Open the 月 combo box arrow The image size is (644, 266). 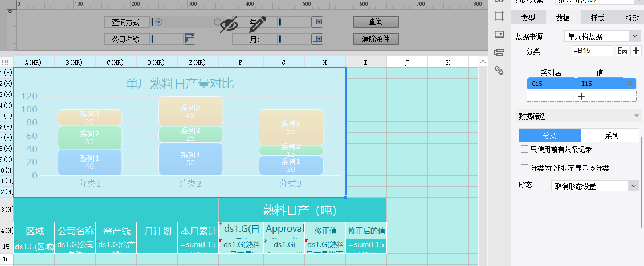click(317, 39)
